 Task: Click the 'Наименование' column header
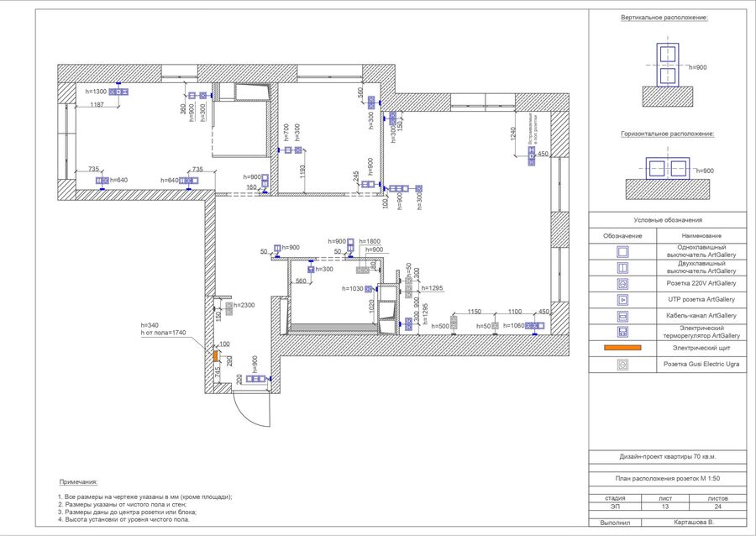coord(701,236)
